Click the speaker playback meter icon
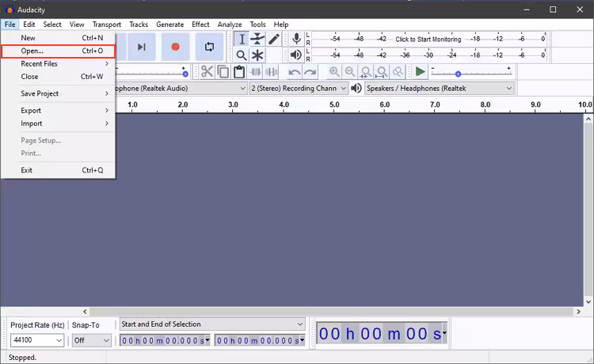This screenshot has height=364, width=594. [x=296, y=55]
